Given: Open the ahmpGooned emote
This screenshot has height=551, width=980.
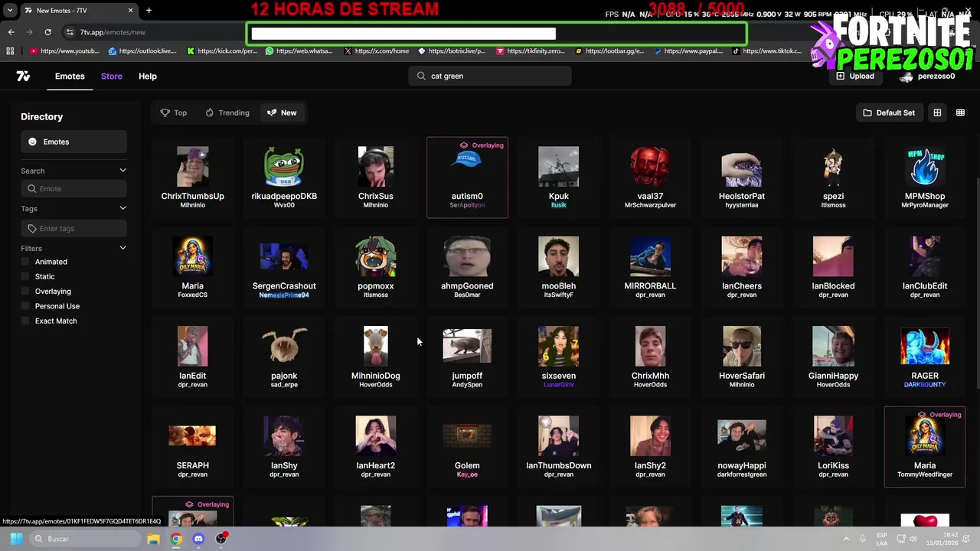Looking at the screenshot, I should 467,267.
